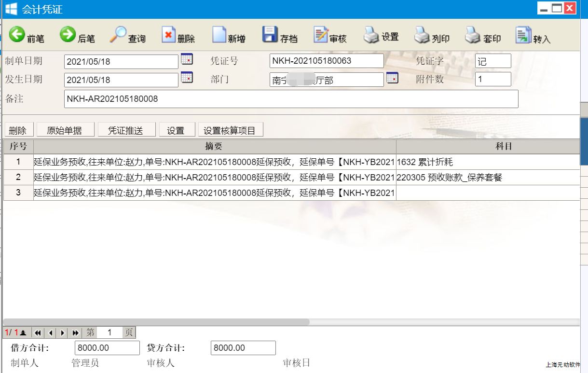Open the 部门 selector button
This screenshot has height=373, width=588.
click(x=392, y=78)
